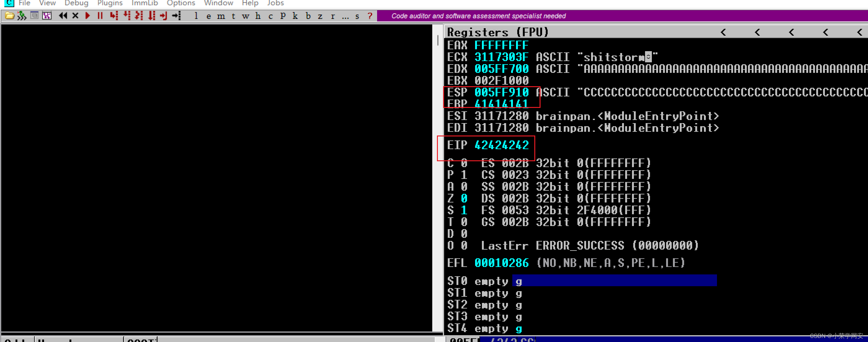868x342 pixels.
Task: Show hardware breakpoints via 'z' button
Action: 320,16
